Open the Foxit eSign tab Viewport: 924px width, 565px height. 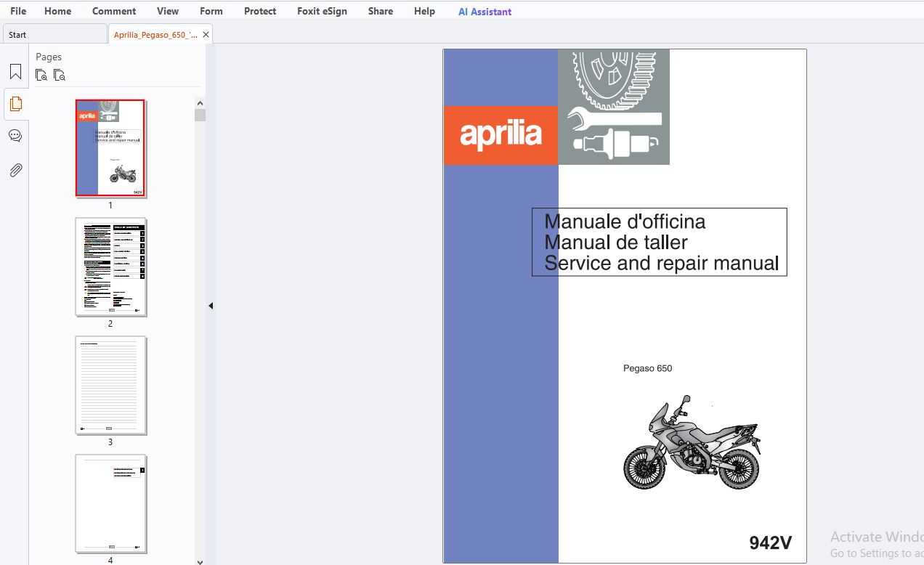[322, 11]
